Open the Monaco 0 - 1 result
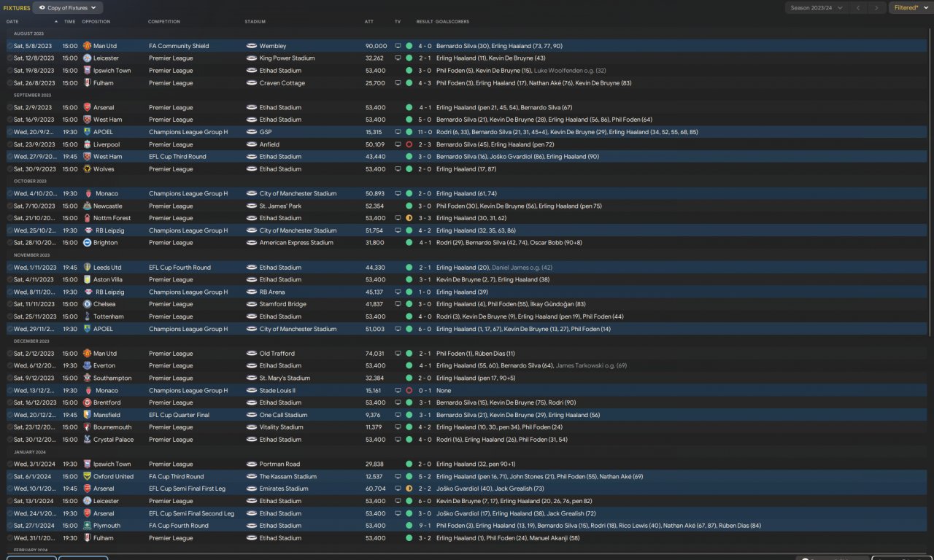 [424, 390]
